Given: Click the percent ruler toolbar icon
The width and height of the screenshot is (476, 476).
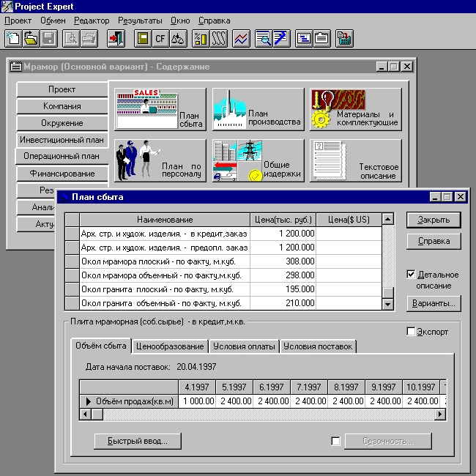Looking at the screenshot, I should tap(201, 38).
